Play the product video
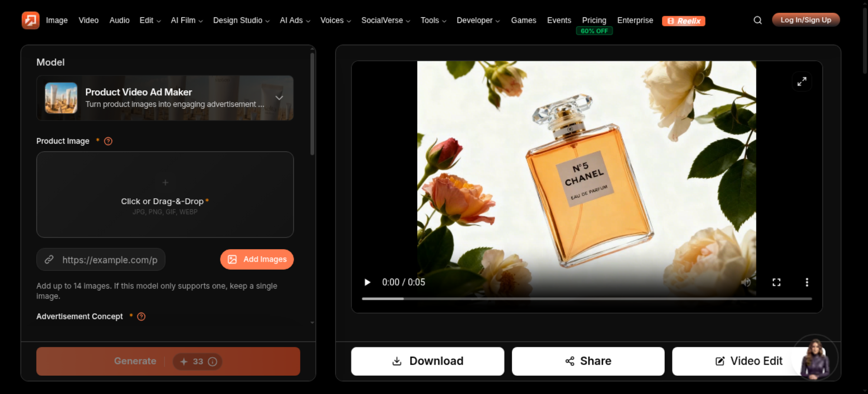Screen dimensions: 868x394 coord(367,282)
